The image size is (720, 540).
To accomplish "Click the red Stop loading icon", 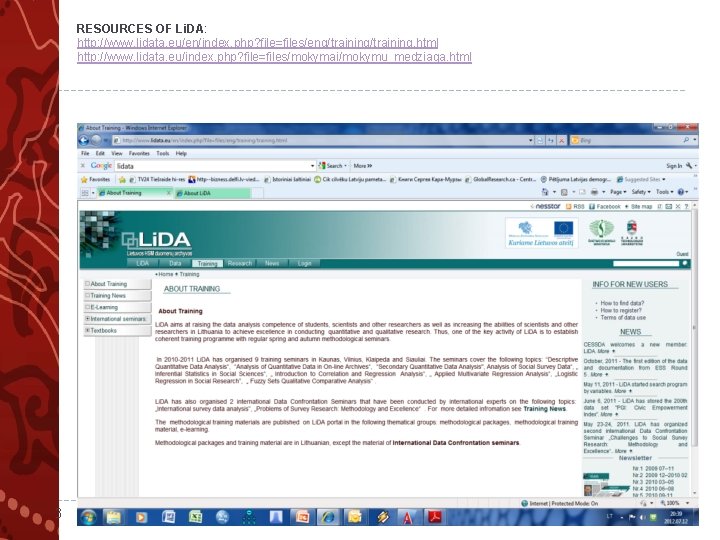I will [x=561, y=140].
